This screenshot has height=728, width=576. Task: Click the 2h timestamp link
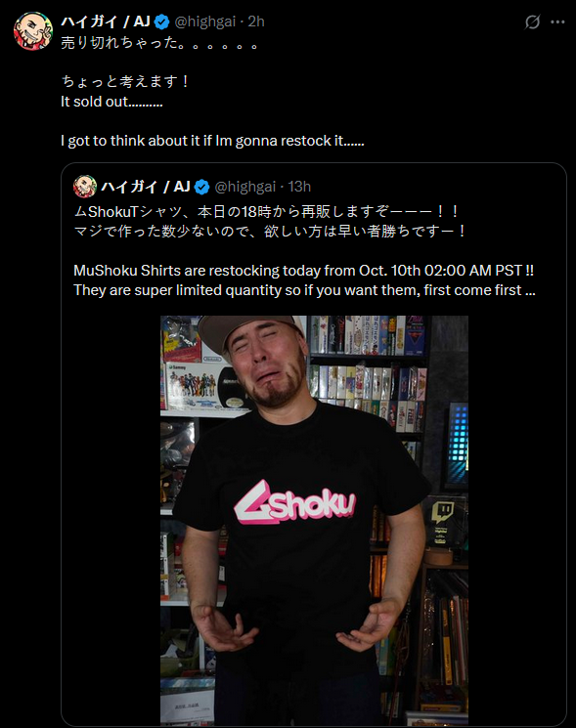[x=256, y=21]
